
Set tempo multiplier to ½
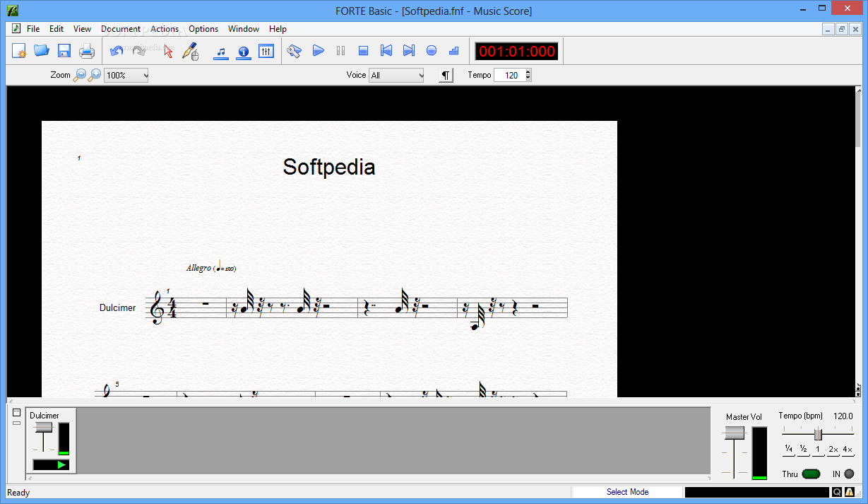tap(803, 450)
